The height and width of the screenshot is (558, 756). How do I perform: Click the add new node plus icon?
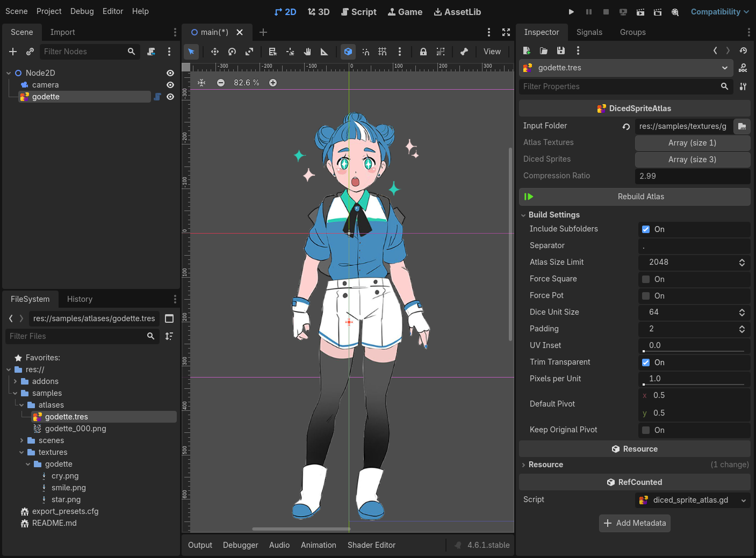pos(13,52)
